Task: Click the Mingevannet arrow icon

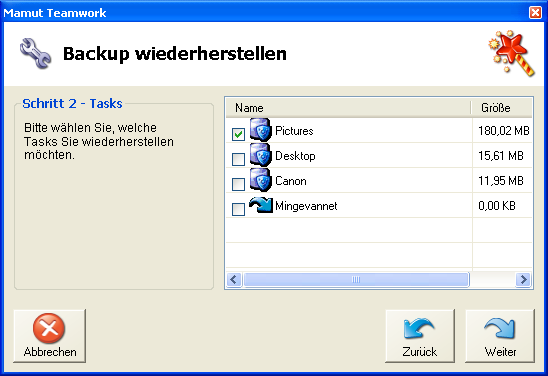Action: (261, 205)
